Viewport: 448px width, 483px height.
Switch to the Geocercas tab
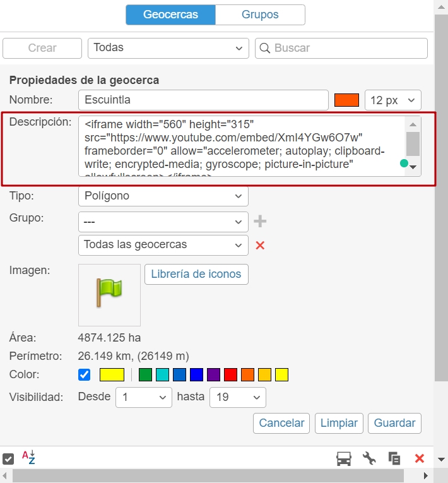tap(170, 15)
